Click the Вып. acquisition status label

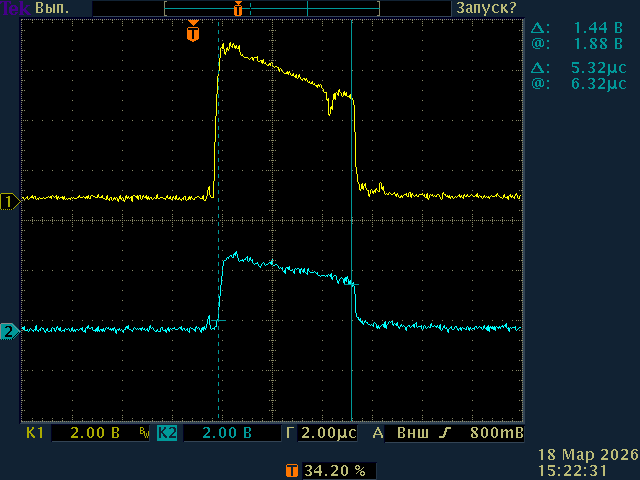52,8
